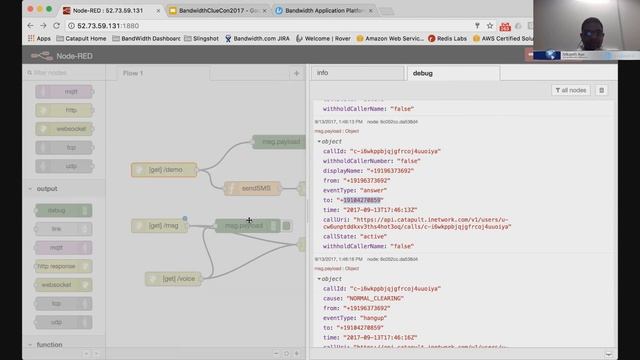Select the mqtt output node in the palette
Viewport: 640px width, 360px height.
pyautogui.click(x=64, y=248)
